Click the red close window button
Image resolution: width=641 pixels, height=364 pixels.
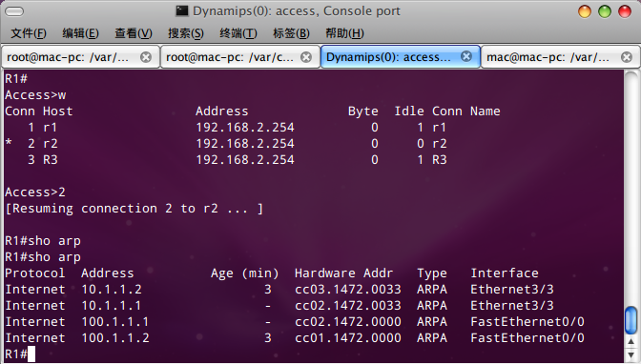[x=625, y=11]
